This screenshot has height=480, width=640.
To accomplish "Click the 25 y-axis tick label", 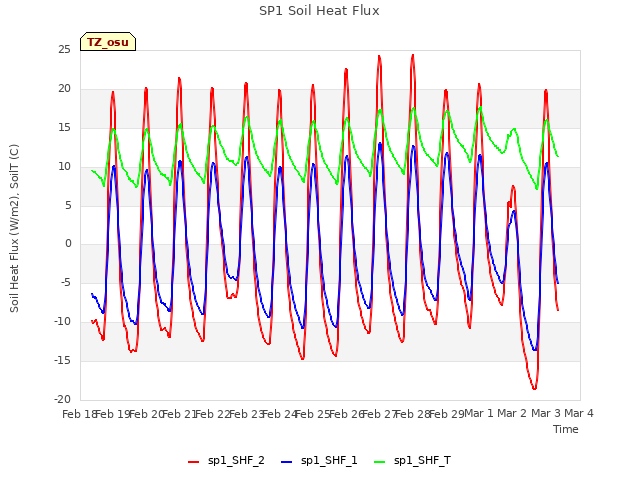I will [64, 50].
